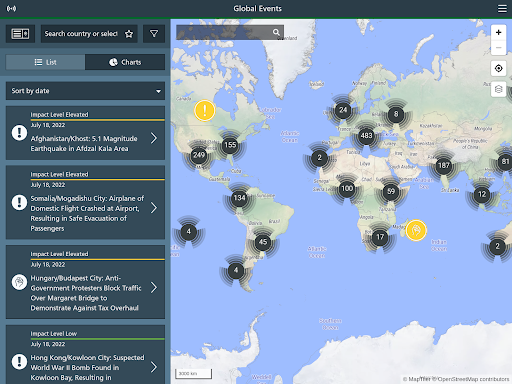The height and width of the screenshot is (384, 512).
Task: Click the map search magnifier icon
Action: click(276, 32)
